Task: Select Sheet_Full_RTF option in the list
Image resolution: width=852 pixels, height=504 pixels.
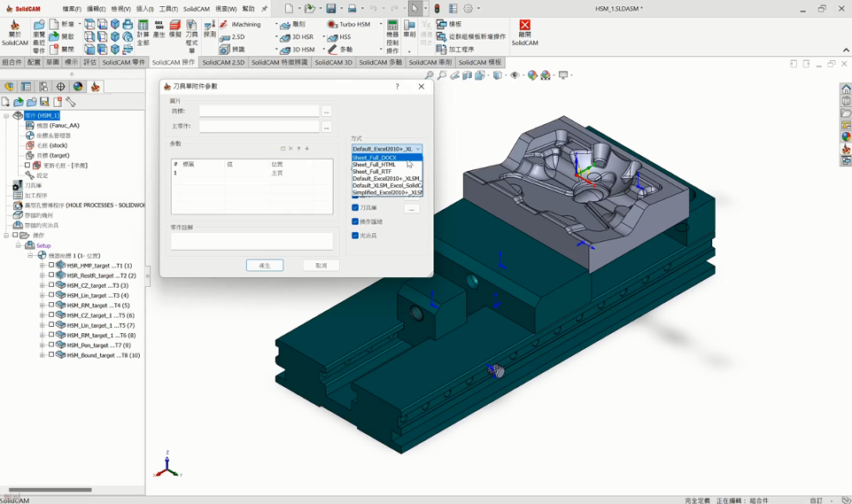Action: pyautogui.click(x=372, y=172)
